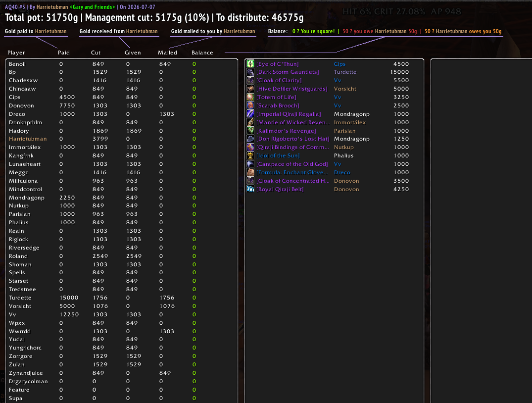Click buyer Parisian beside Kalimdor's Revenge
The width and height of the screenshot is (532, 403).
coord(345,131)
